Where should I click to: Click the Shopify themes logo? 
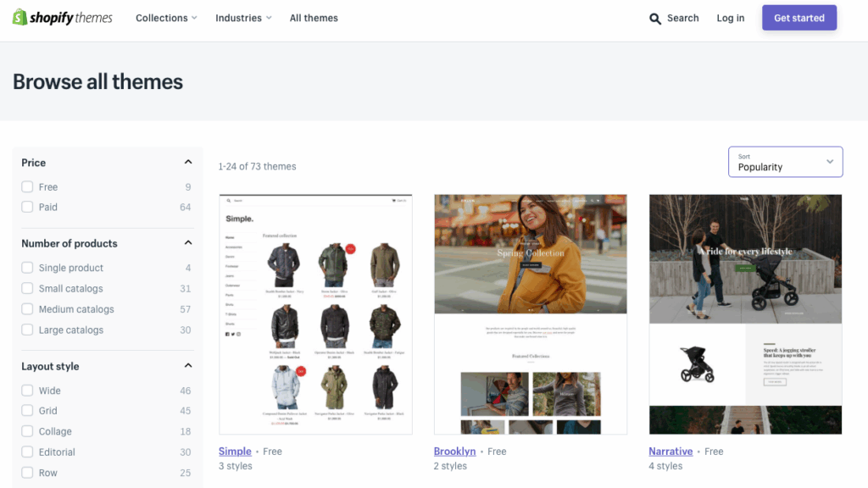tap(62, 17)
